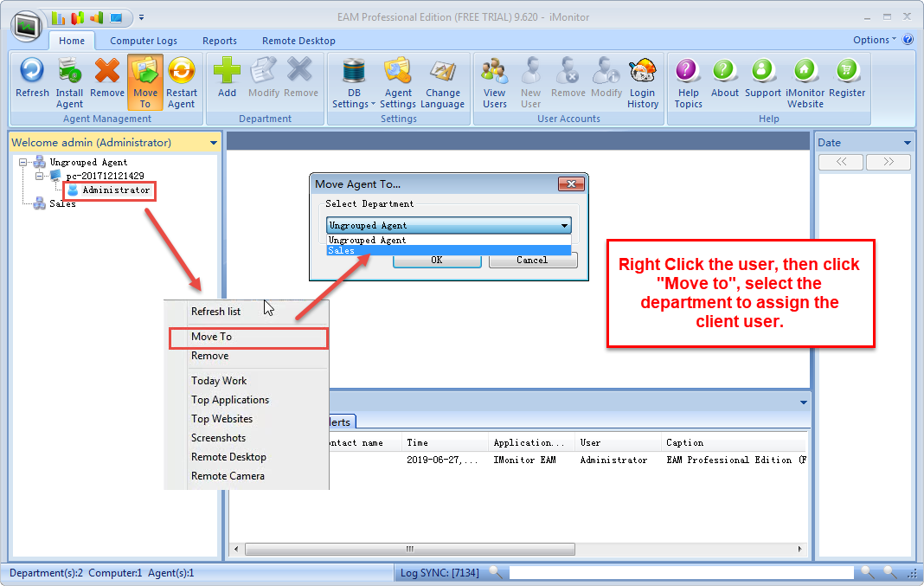Open the Remote Desktop tab
The image size is (924, 586).
298,41
